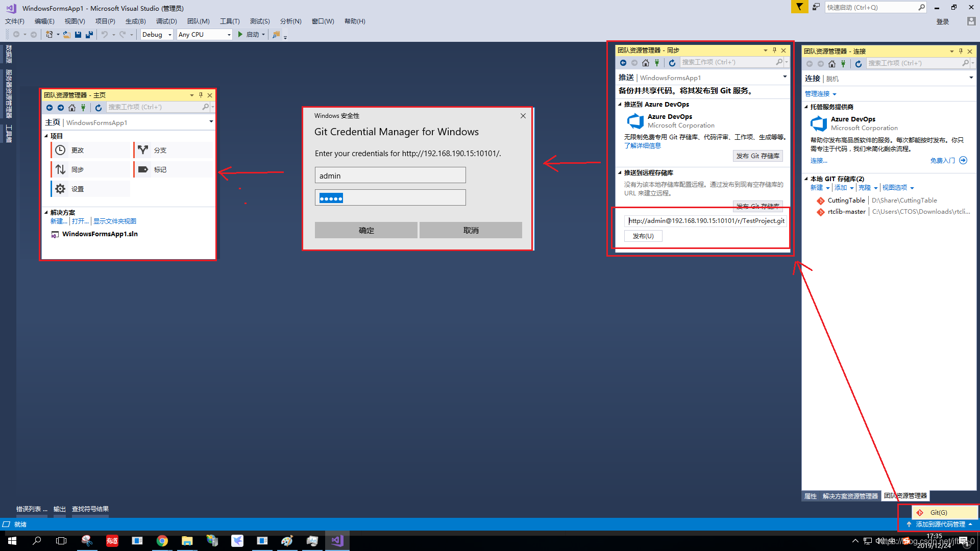Click Home icon in Team Explorer Home panel
This screenshot has height=551, width=980.
click(x=72, y=108)
